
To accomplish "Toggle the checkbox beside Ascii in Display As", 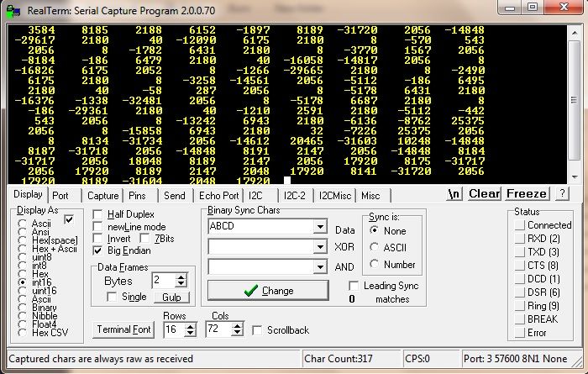I will 69,219.
